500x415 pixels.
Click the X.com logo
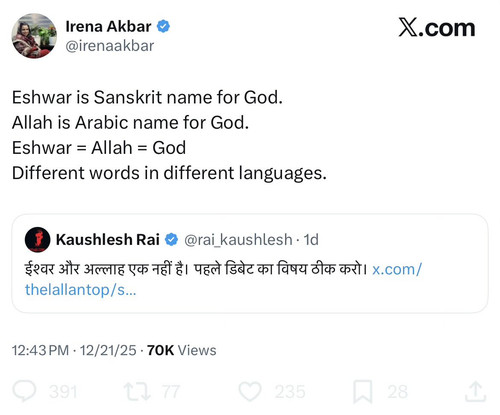click(437, 28)
